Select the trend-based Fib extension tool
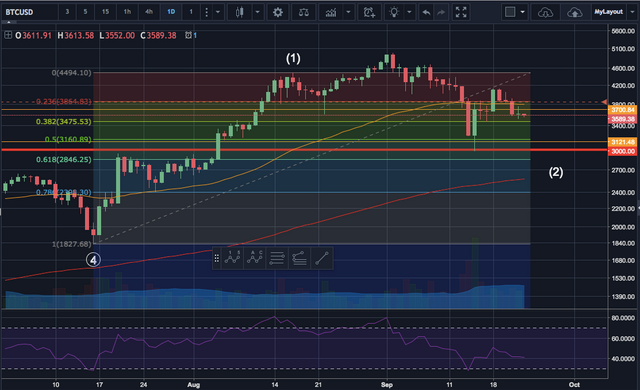The width and height of the screenshot is (640, 390). click(299, 258)
